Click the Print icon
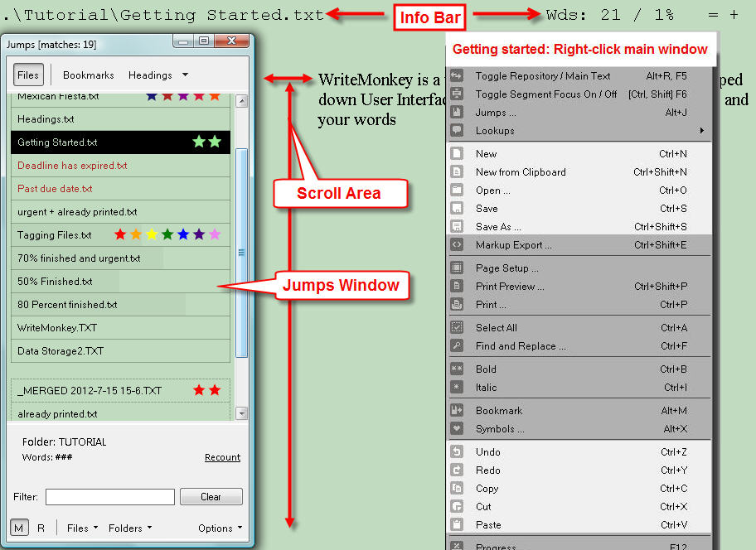 [457, 304]
